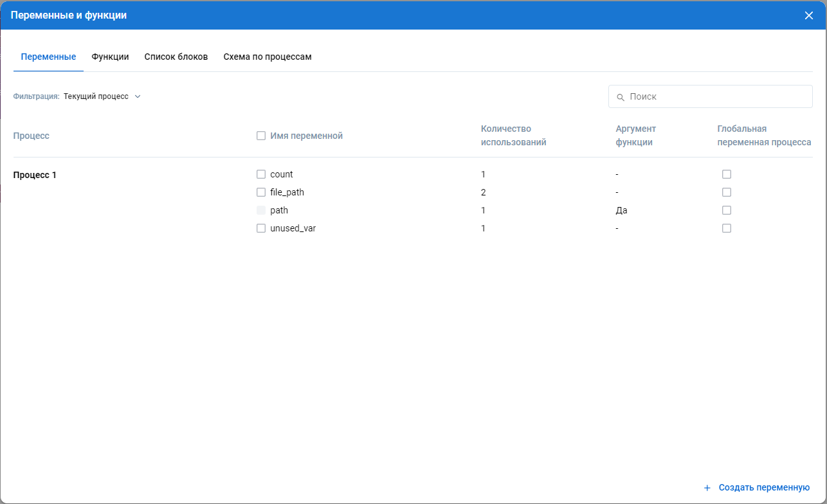This screenshot has height=504, width=827.
Task: Click the Фильтрация label
Action: pyautogui.click(x=37, y=96)
